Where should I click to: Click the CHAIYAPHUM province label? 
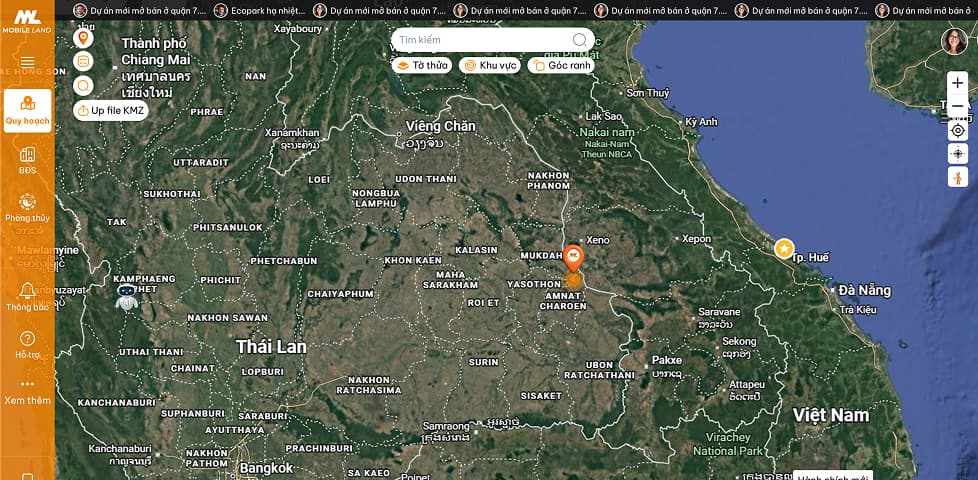[340, 294]
